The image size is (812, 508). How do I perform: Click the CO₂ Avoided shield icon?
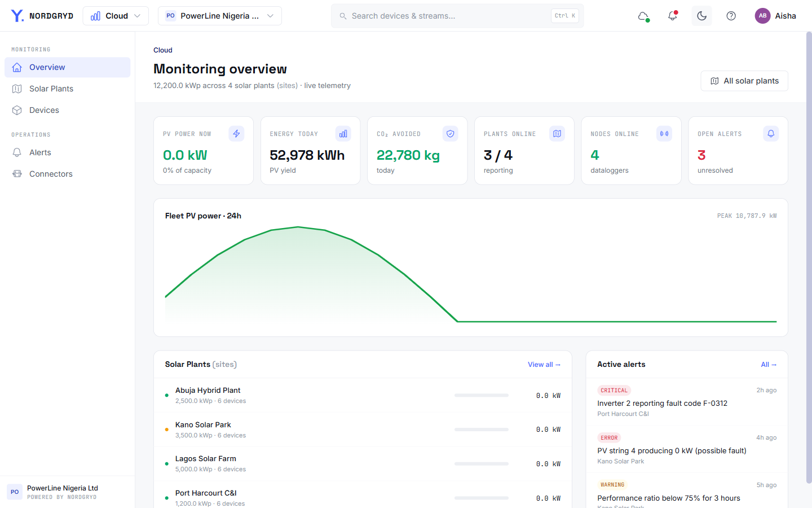point(450,134)
